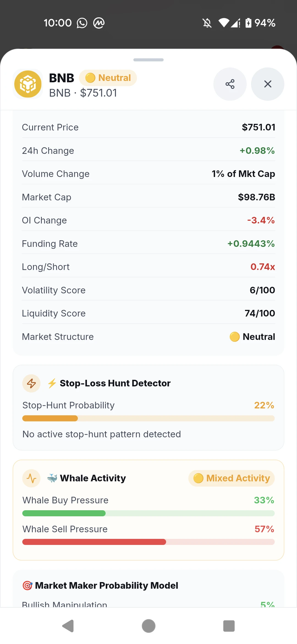Viewport: 297px width, 644px height.
Task: Tap the Long/Short ratio row
Action: 148,267
